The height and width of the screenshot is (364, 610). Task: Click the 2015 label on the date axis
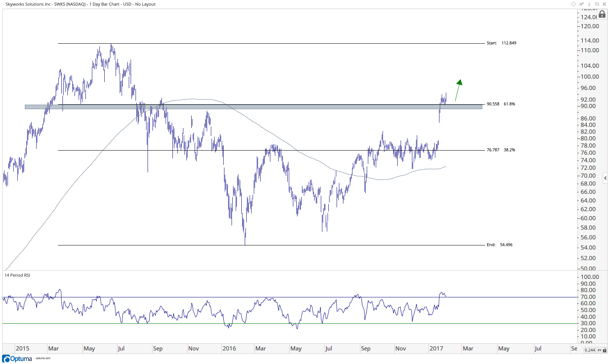point(23,349)
